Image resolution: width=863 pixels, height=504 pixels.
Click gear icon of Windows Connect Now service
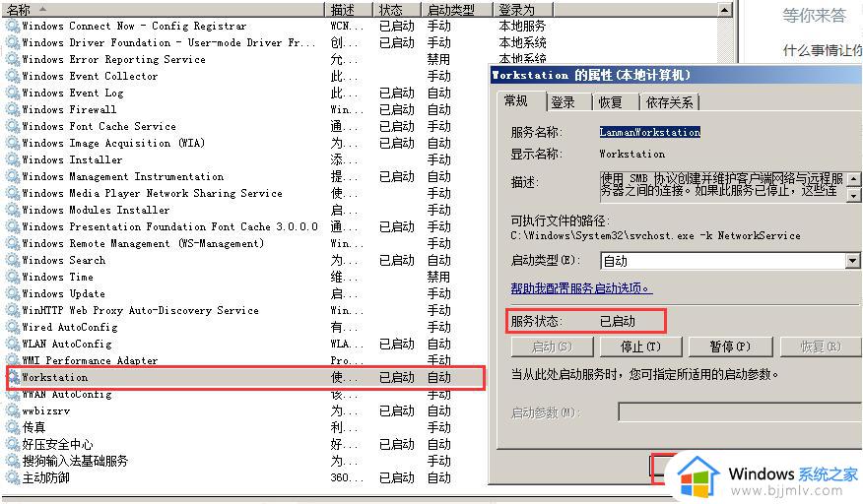click(12, 26)
